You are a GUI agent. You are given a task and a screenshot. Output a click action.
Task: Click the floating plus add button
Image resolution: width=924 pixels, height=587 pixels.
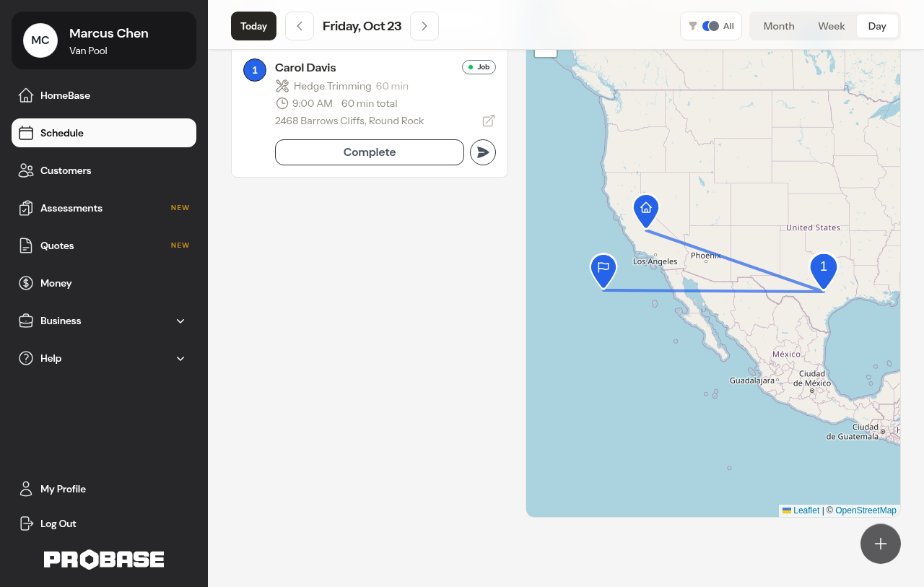[881, 544]
